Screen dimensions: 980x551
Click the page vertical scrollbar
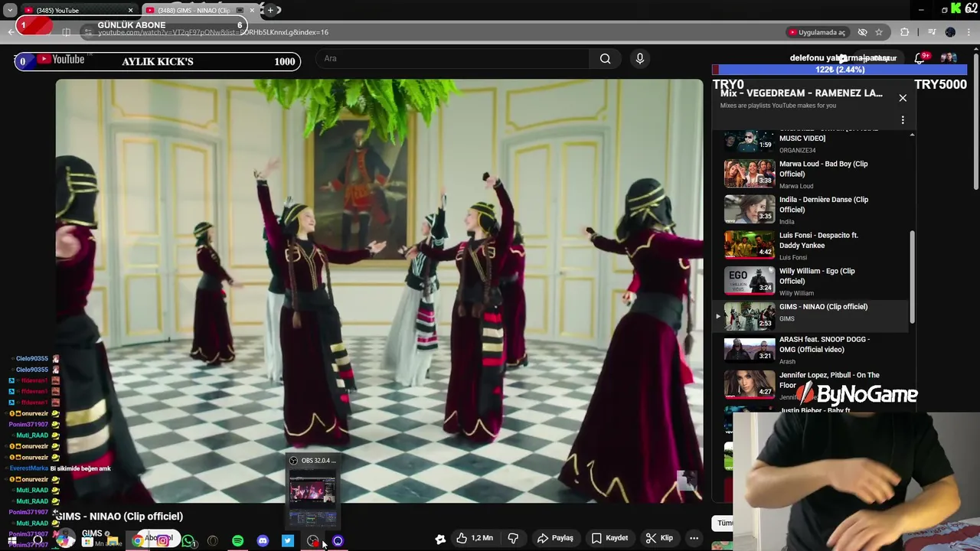tap(975, 122)
